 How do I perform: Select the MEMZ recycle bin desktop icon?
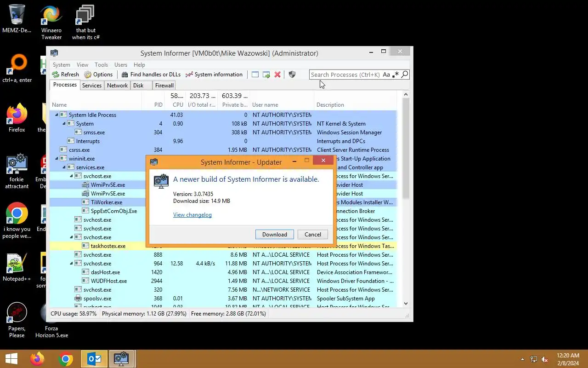(17, 18)
